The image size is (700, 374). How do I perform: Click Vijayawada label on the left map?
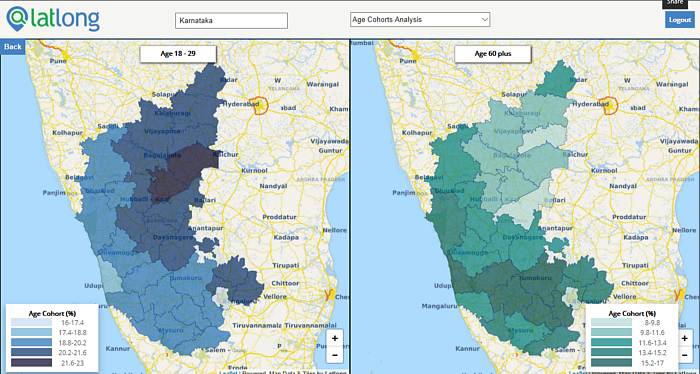pyautogui.click(x=329, y=141)
